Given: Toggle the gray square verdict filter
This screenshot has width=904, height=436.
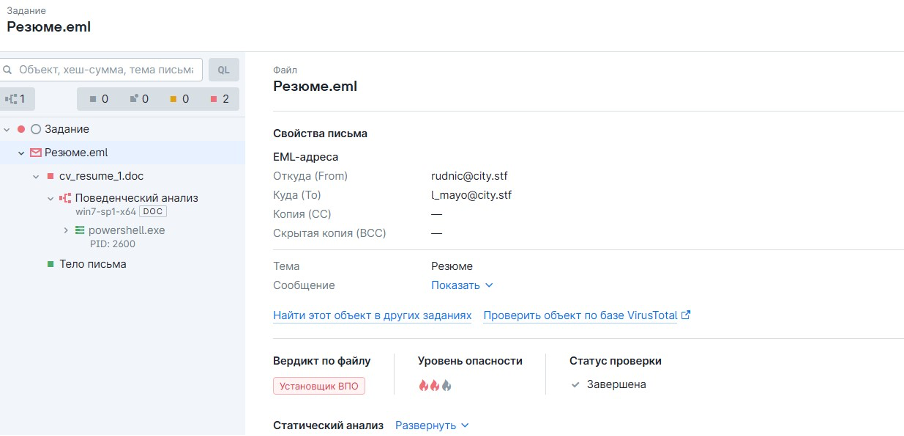Looking at the screenshot, I should click(x=98, y=99).
